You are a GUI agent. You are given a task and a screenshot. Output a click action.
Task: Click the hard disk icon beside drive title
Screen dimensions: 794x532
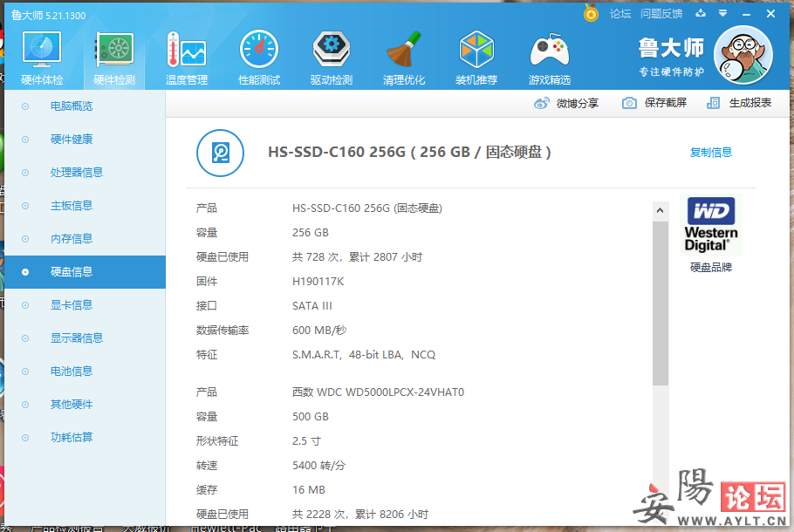[220, 153]
